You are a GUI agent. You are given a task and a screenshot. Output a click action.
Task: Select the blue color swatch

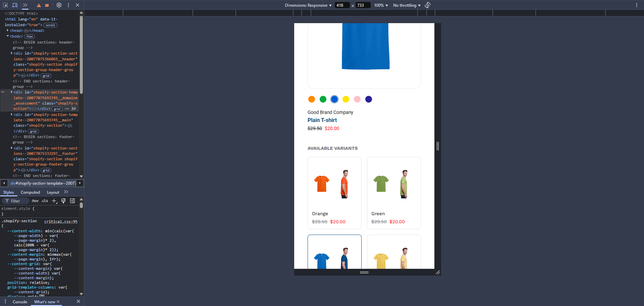[x=334, y=99]
